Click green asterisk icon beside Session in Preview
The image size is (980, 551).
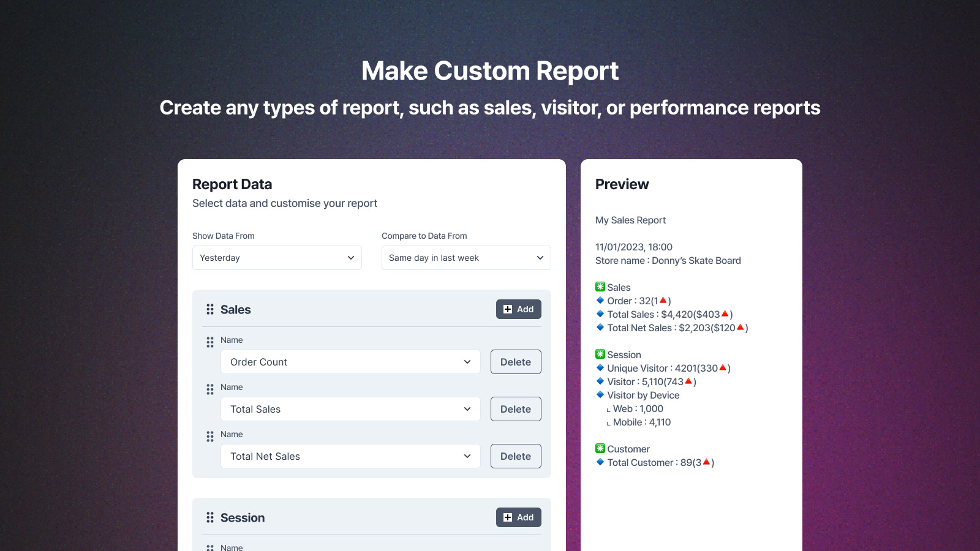point(600,354)
